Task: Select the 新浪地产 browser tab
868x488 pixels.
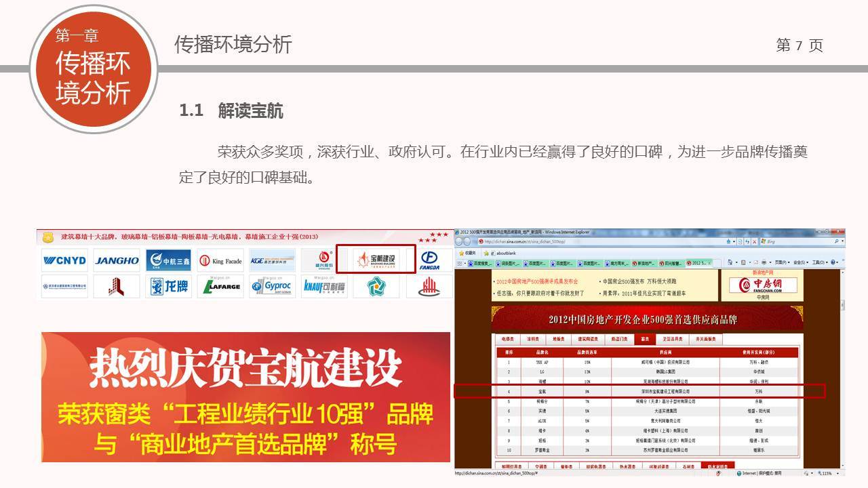Action: point(644,262)
